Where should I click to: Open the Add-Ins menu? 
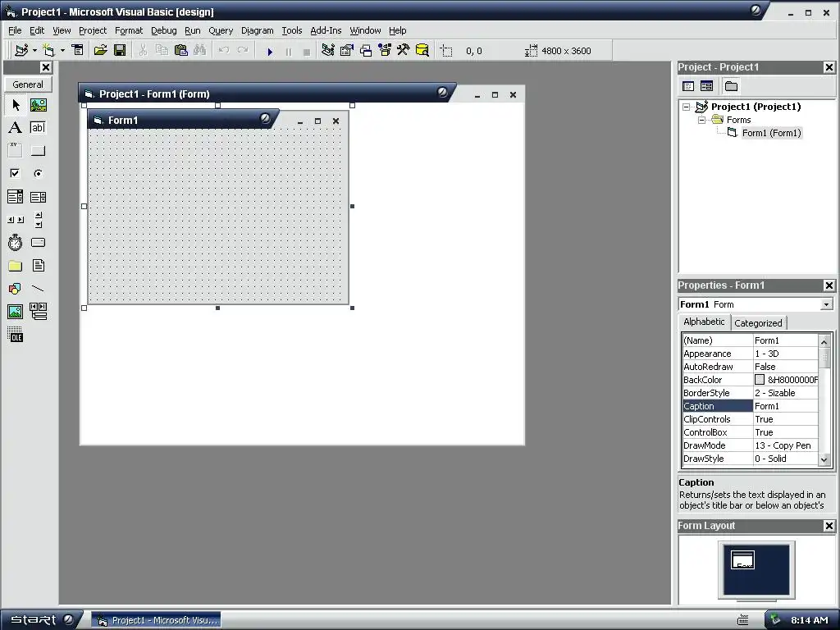pos(326,30)
